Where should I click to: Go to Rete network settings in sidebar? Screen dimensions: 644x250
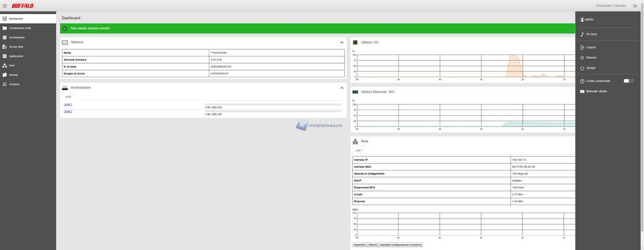[x=12, y=65]
